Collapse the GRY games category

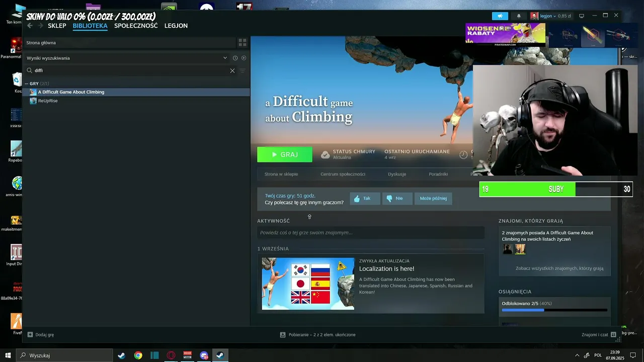(x=27, y=83)
